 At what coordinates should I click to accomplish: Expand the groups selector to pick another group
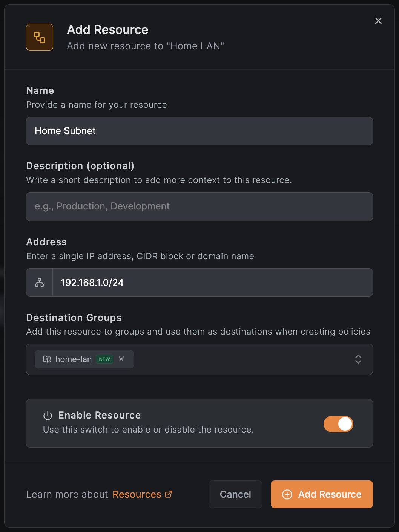(x=358, y=359)
